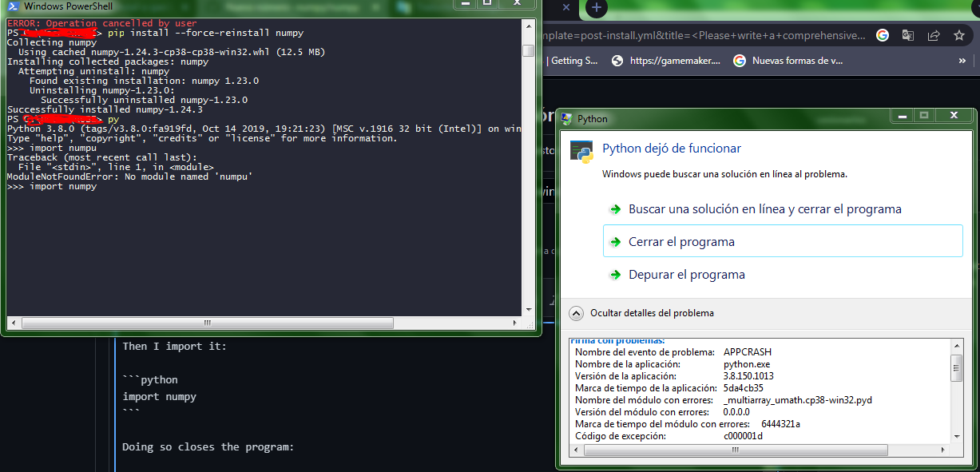Collapse 'Ocultar detalles del problema' section

(576, 313)
